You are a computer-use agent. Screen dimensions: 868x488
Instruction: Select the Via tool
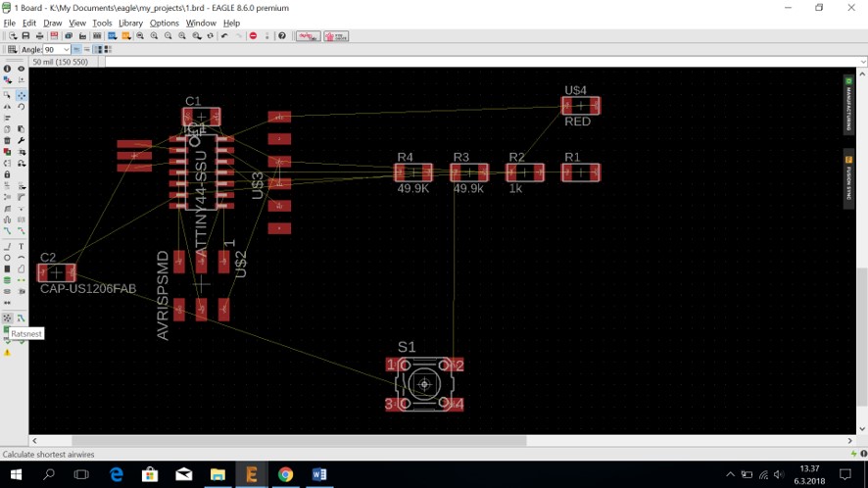[x=7, y=280]
